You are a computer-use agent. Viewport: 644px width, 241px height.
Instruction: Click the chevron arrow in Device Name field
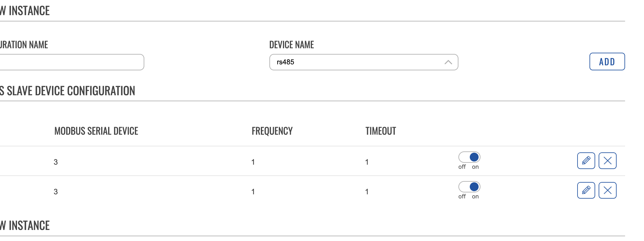(x=448, y=62)
